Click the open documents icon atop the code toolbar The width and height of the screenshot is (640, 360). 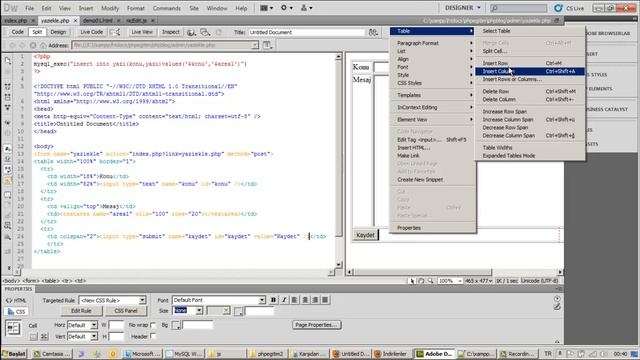[x=8, y=60]
